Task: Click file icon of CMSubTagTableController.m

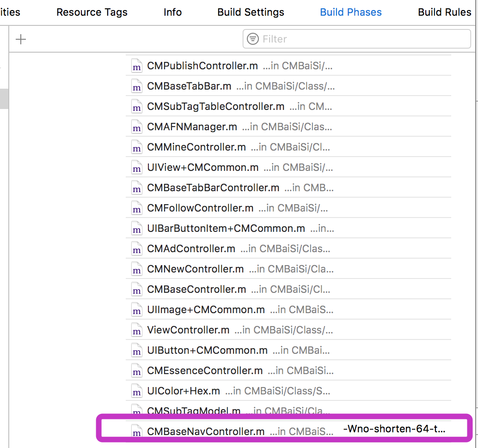Action: pyautogui.click(x=136, y=106)
